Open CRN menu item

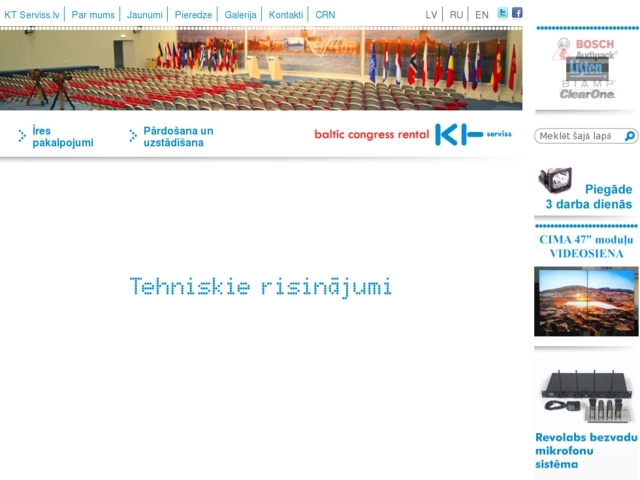[325, 15]
